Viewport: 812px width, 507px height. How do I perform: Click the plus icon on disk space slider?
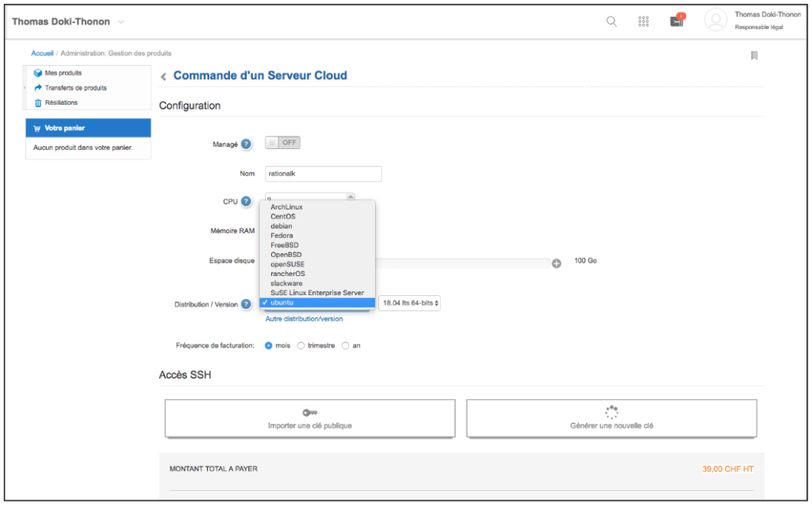[556, 263]
